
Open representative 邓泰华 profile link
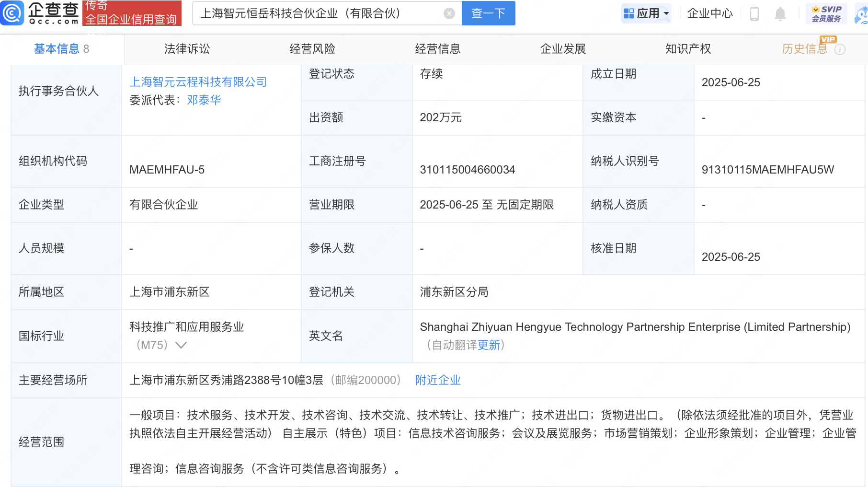coord(204,100)
